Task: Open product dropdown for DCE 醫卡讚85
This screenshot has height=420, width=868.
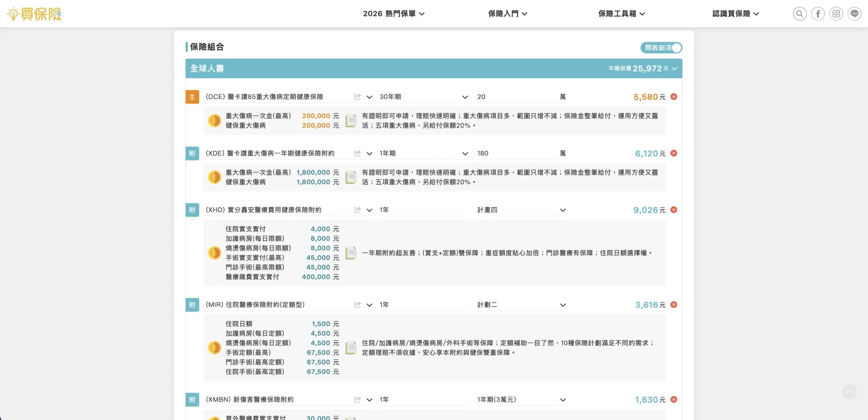Action: coord(369,97)
